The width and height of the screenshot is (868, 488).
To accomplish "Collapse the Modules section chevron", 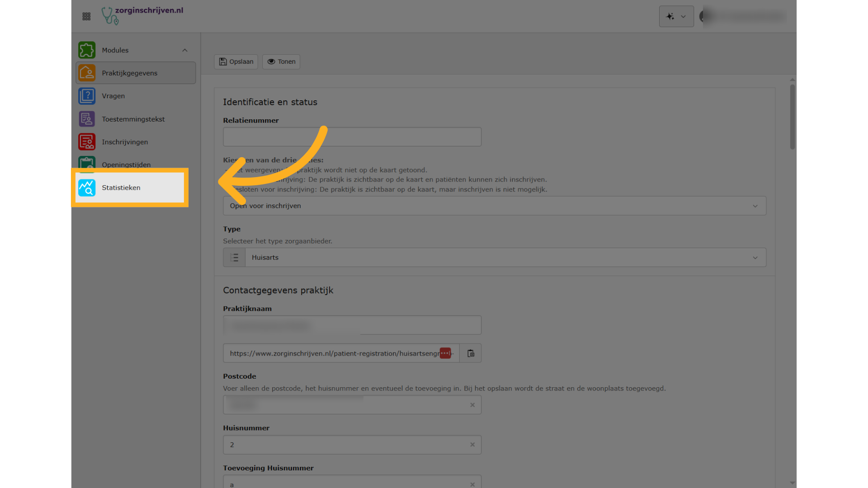I will click(x=185, y=50).
